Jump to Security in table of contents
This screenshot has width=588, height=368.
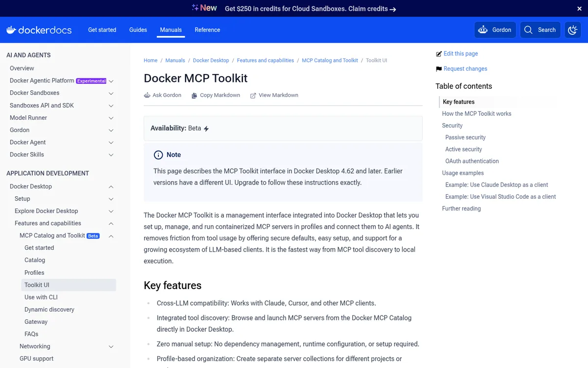coord(452,126)
